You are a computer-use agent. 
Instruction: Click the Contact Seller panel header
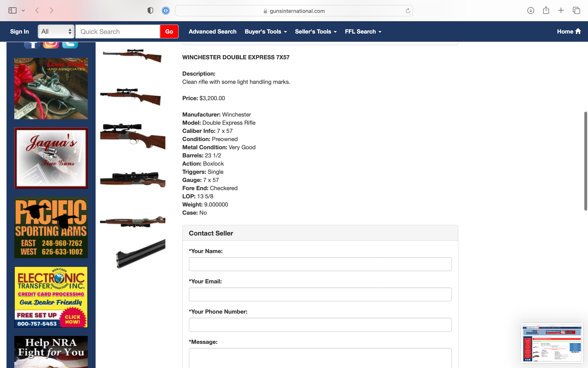coord(320,233)
